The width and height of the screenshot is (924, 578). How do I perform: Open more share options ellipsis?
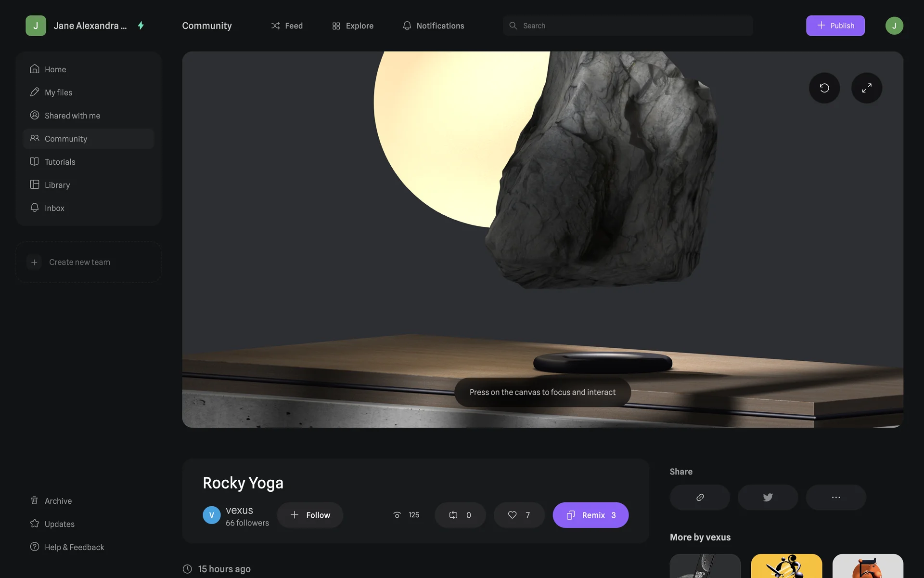pos(835,497)
